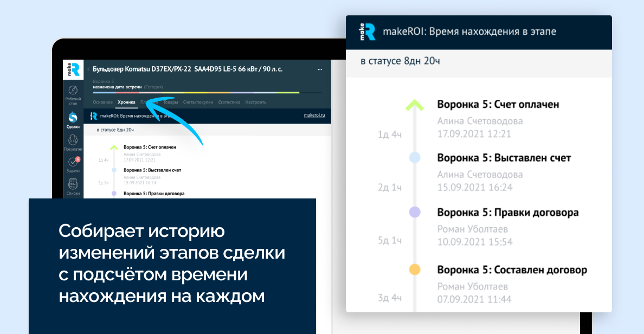
Task: Select the Хроника tab
Action: (x=126, y=102)
